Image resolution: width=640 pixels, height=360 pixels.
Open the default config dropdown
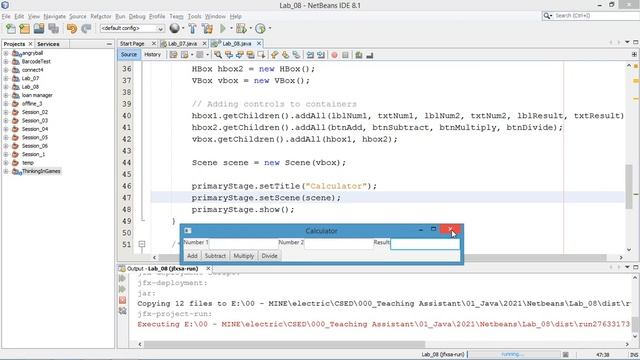coord(132,28)
